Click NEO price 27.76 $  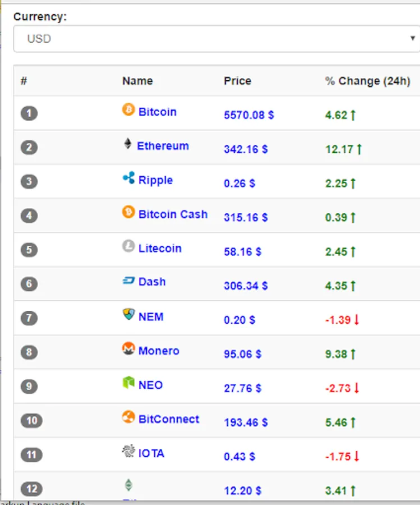coord(243,388)
